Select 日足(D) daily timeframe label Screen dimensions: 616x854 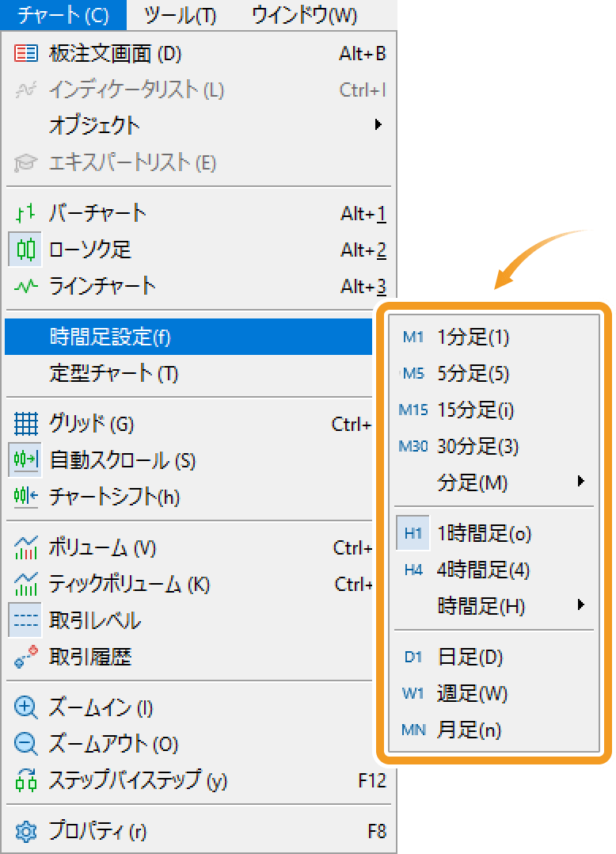(470, 658)
